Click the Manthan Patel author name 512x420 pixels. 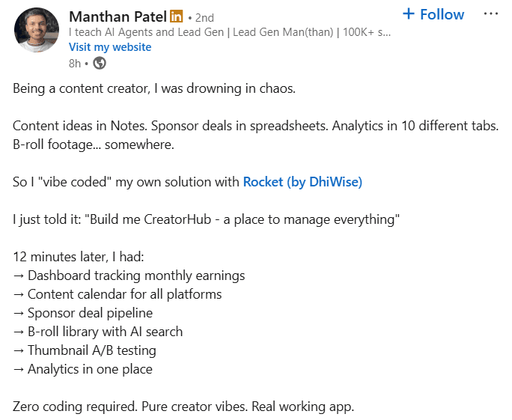pyautogui.click(x=118, y=16)
